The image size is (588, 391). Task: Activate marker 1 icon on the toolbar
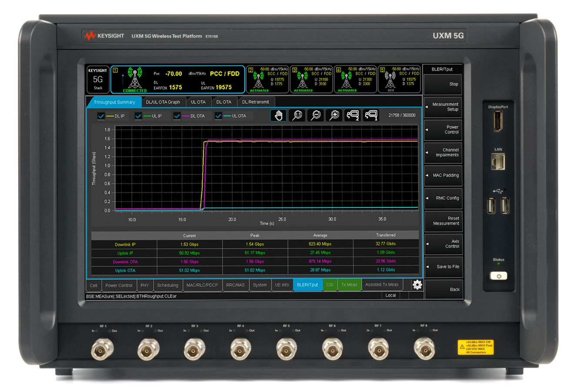[x=371, y=115]
